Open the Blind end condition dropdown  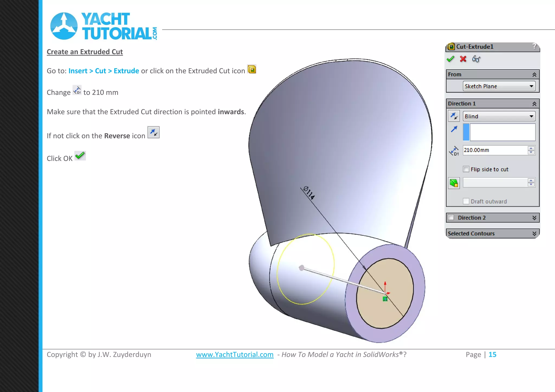coord(499,116)
